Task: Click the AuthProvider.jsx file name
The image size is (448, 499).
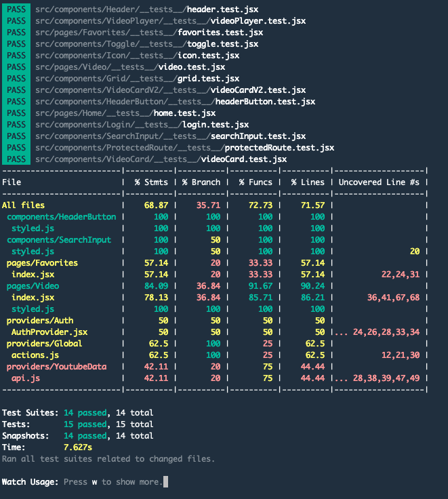Action: pos(49,332)
